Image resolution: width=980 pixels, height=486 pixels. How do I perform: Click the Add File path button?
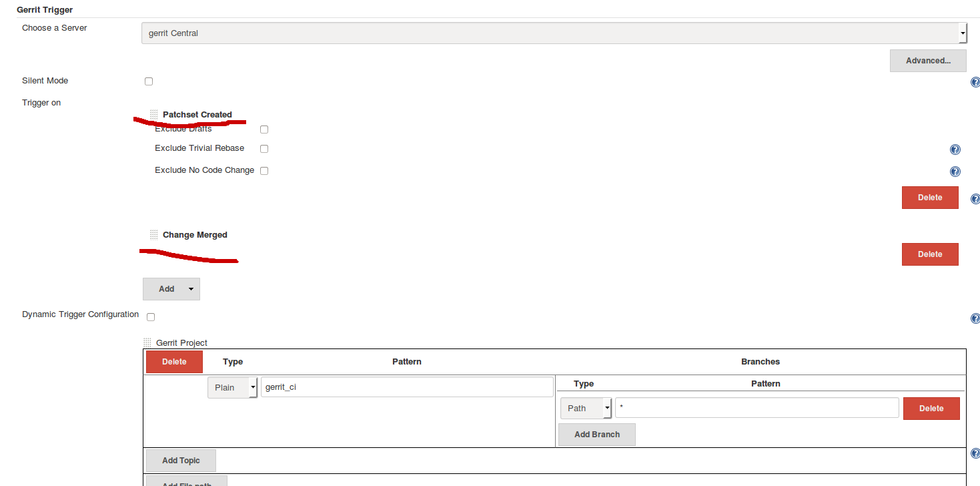click(x=187, y=481)
